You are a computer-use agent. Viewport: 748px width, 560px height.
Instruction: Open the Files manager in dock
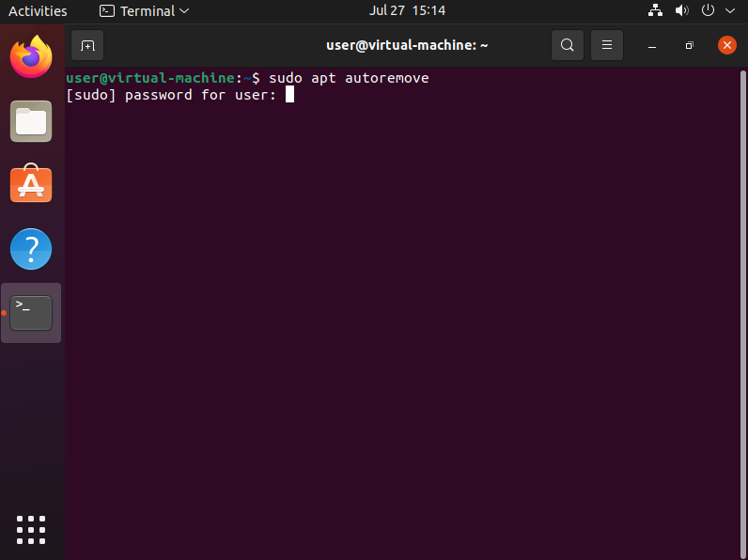(31, 121)
